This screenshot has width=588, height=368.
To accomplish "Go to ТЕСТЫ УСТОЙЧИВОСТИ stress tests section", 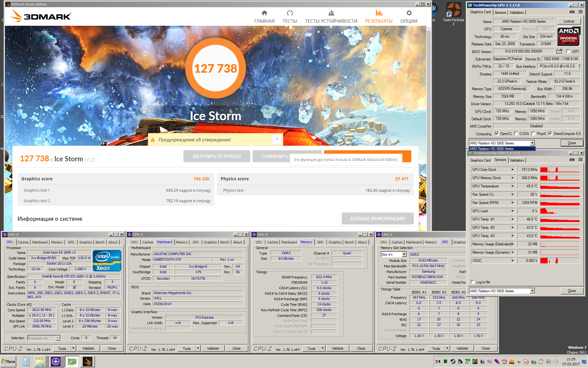I will (331, 17).
